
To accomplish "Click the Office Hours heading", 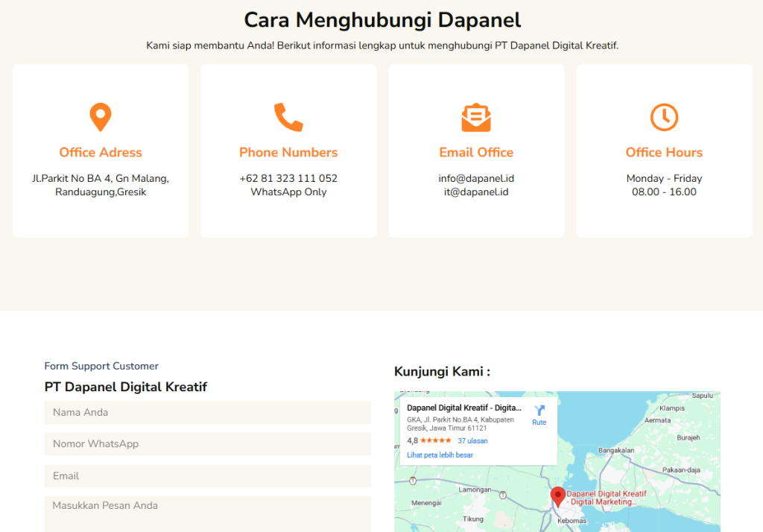I will click(x=664, y=152).
